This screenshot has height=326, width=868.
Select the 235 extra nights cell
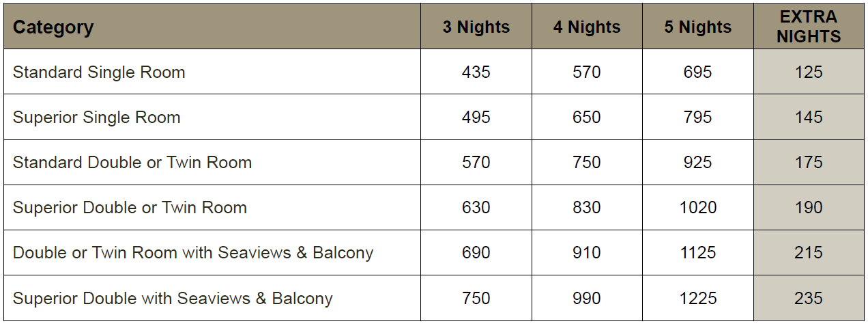pyautogui.click(x=809, y=299)
